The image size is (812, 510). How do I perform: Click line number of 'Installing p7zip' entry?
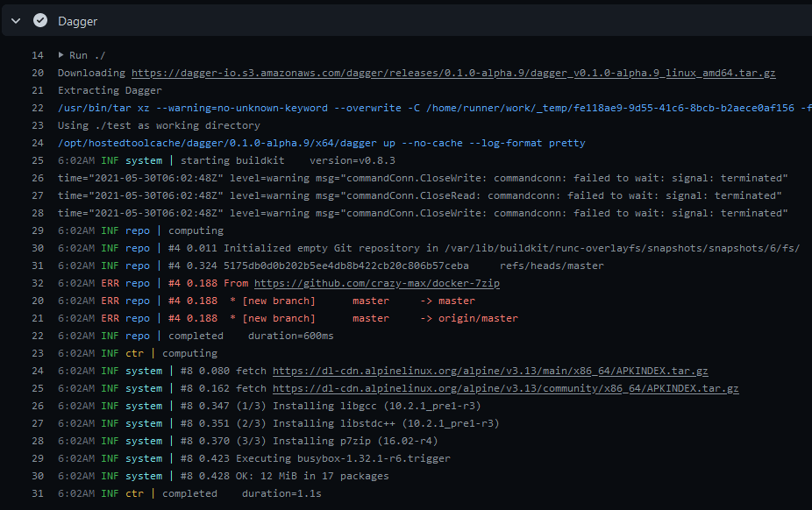coord(38,441)
